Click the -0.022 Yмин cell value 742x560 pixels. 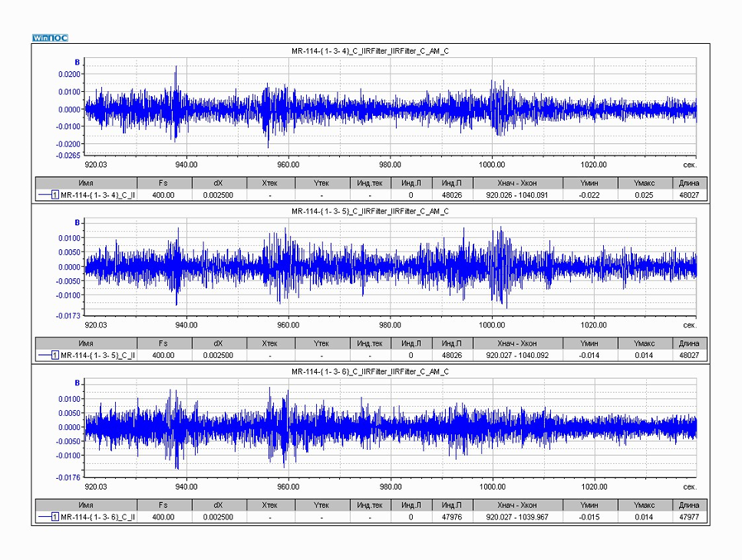pyautogui.click(x=589, y=194)
